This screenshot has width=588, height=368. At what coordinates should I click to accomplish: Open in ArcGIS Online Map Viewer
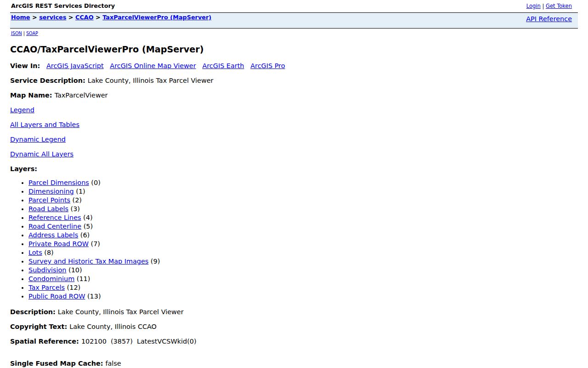coord(153,66)
